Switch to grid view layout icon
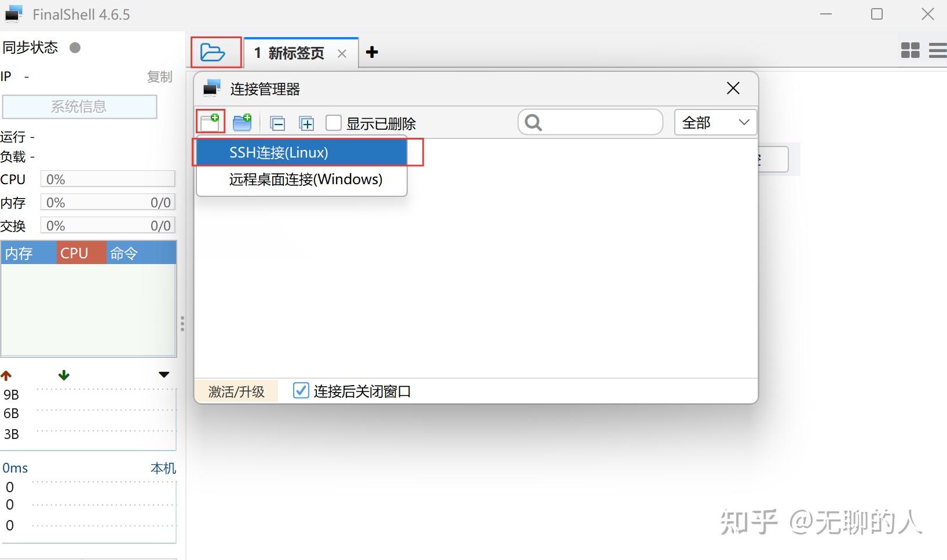 (x=911, y=50)
